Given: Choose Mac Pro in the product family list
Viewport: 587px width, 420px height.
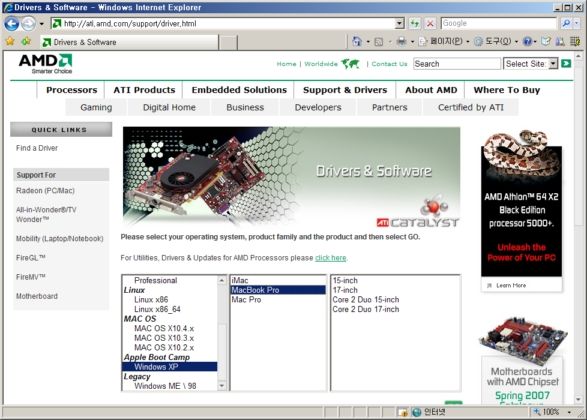Looking at the screenshot, I should coord(278,299).
